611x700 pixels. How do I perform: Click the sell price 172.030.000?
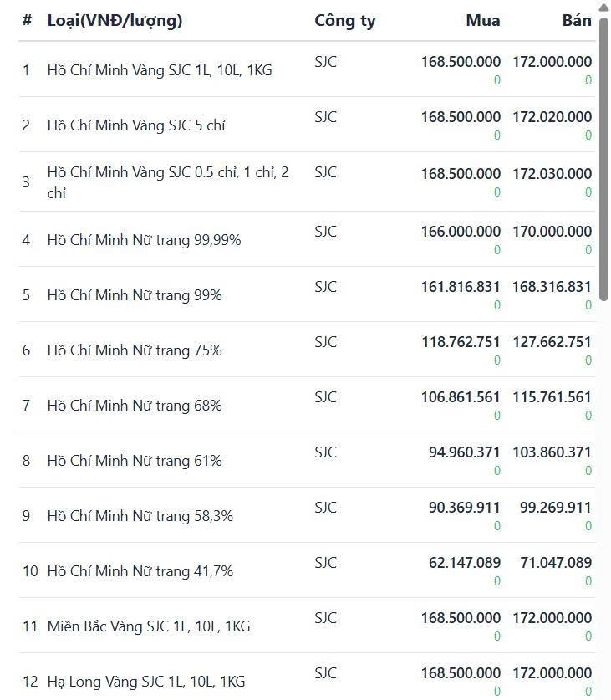(x=552, y=174)
